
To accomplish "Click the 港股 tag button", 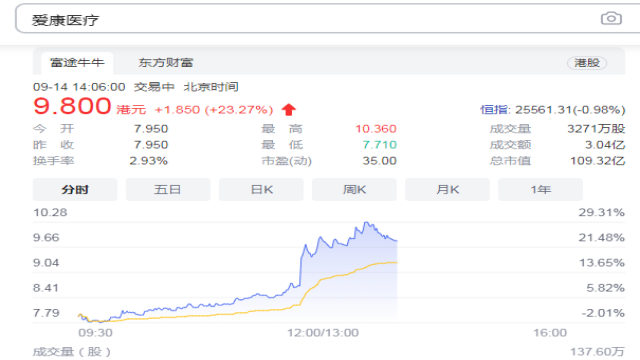I will 587,63.
